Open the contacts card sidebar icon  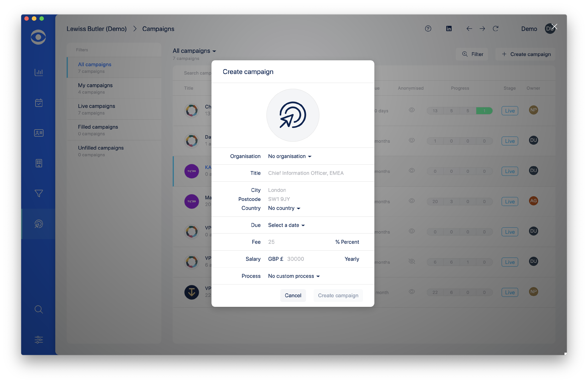(39, 133)
